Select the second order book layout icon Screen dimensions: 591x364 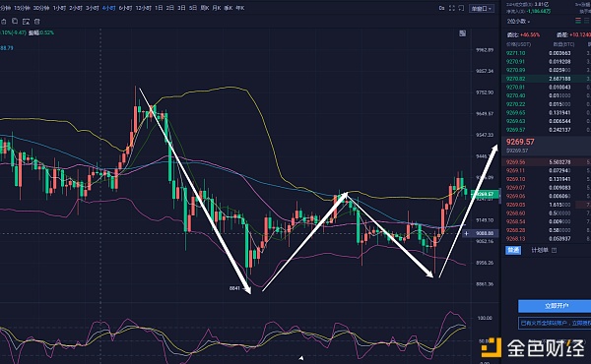[587, 21]
